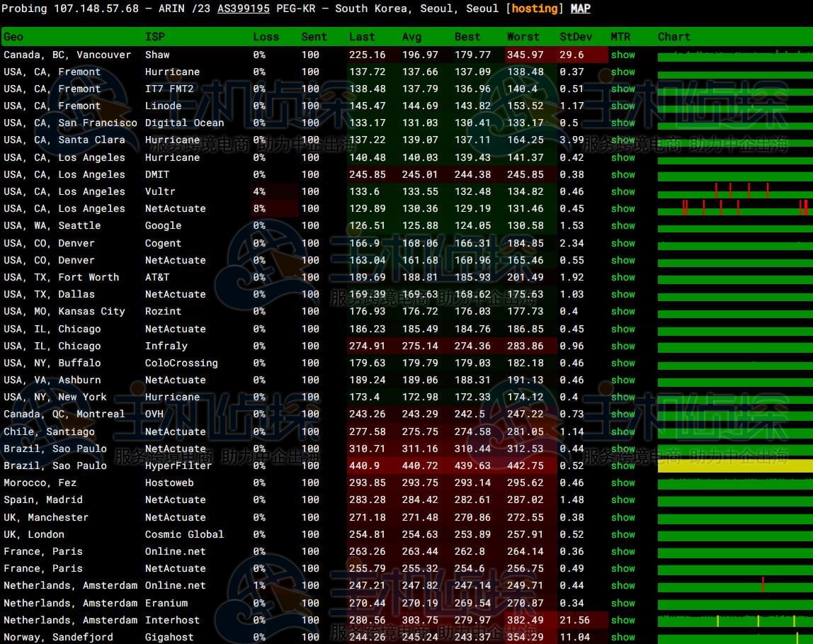This screenshot has width=813, height=644.
Task: Click the StDev column header
Action: [x=574, y=37]
